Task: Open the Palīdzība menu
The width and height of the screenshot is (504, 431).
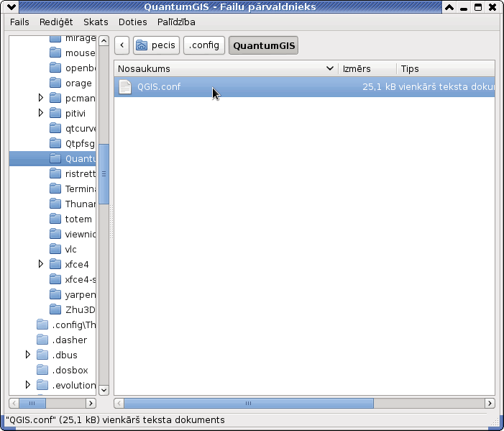Action: [176, 22]
